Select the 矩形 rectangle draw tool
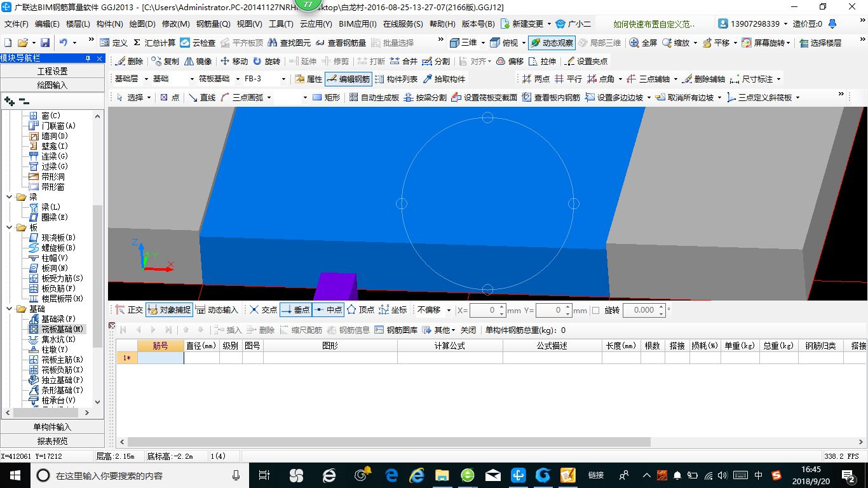 coord(327,97)
